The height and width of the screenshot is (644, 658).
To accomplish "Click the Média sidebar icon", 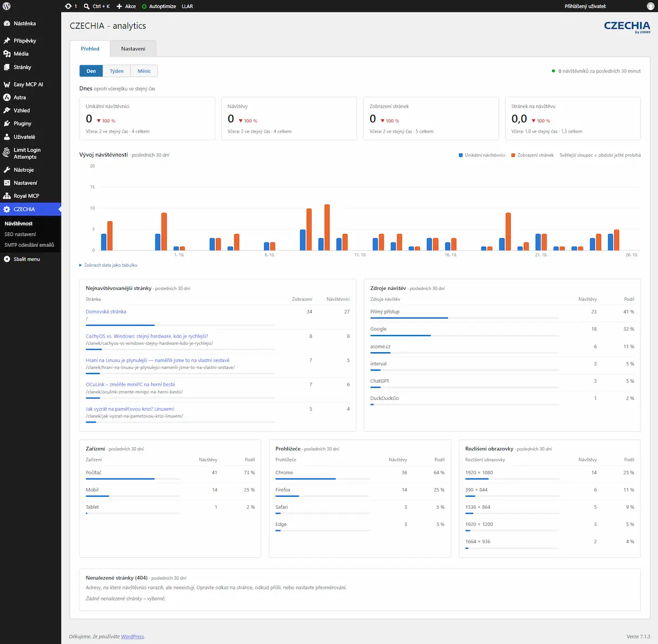I will pyautogui.click(x=7, y=54).
